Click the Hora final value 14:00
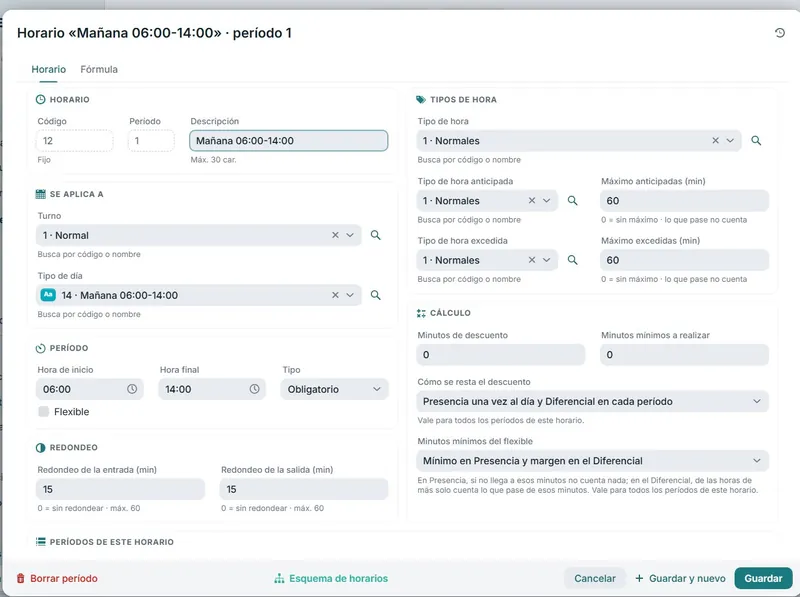Image resolution: width=800 pixels, height=597 pixels. [178, 389]
